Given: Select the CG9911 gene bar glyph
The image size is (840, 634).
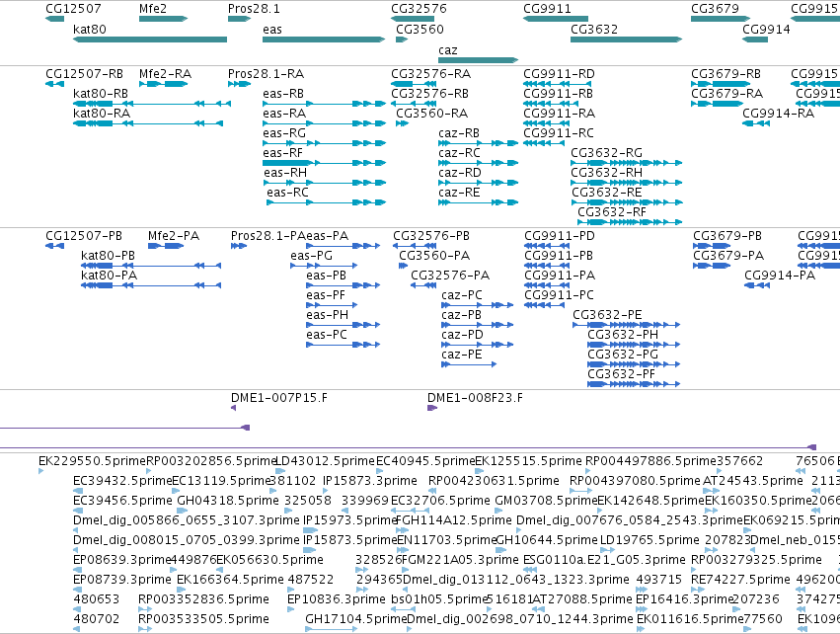Looking at the screenshot, I should 556,19.
